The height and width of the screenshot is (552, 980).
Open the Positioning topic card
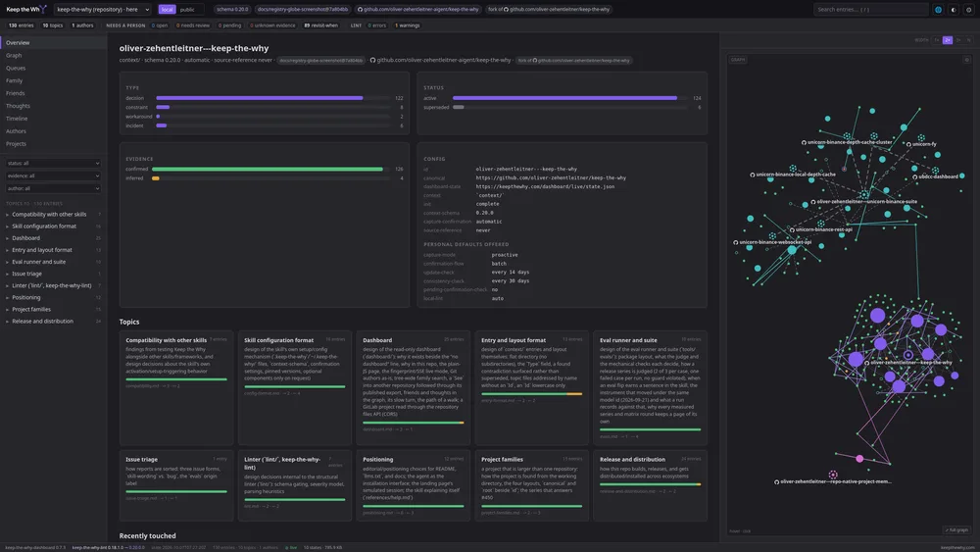414,485
